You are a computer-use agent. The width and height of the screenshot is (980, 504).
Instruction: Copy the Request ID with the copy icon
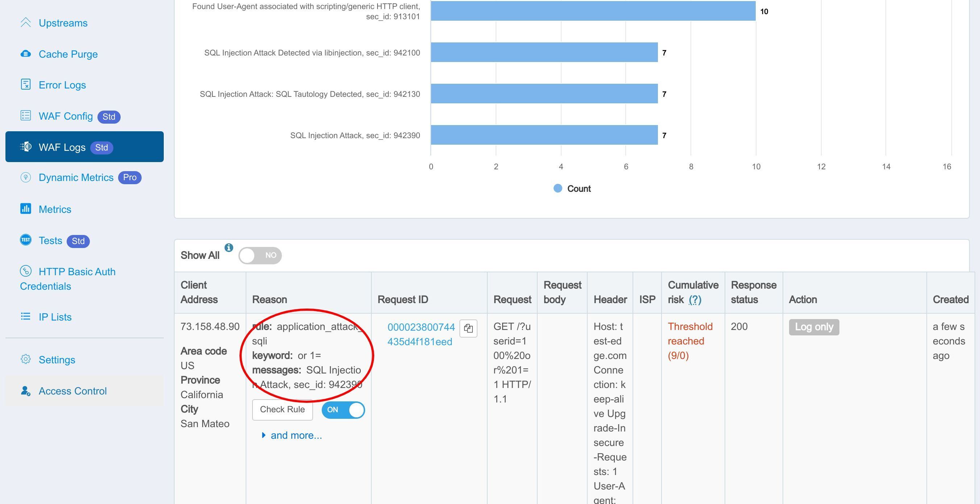click(x=468, y=328)
